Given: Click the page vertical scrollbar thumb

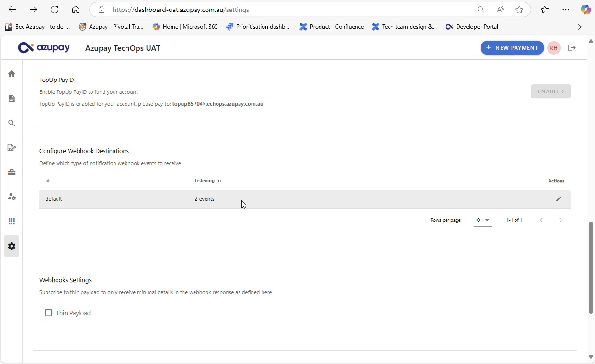Looking at the screenshot, I should tap(591, 268).
